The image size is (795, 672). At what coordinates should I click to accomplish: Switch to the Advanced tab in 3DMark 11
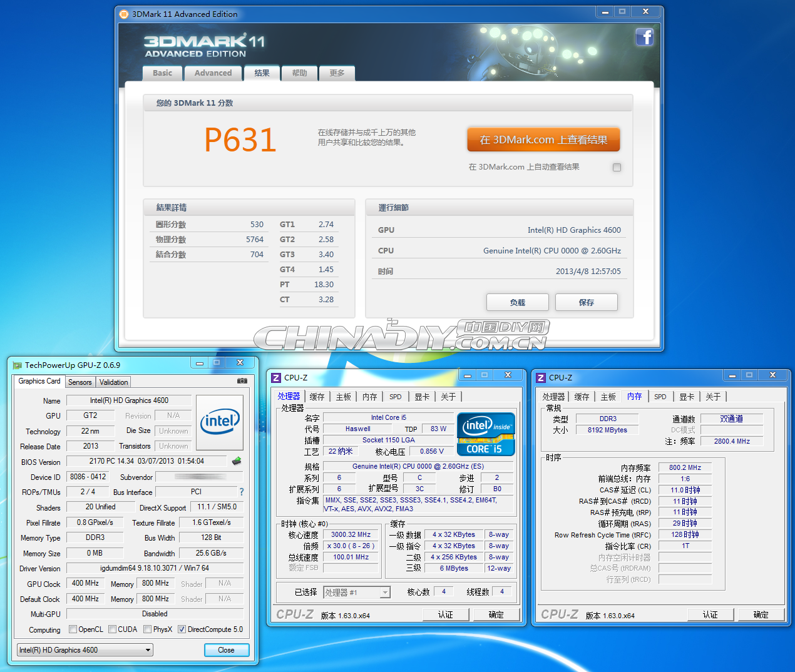[x=213, y=73]
